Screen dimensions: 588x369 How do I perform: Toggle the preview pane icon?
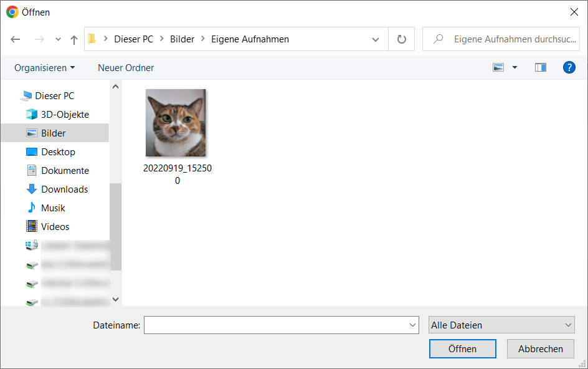(x=540, y=67)
